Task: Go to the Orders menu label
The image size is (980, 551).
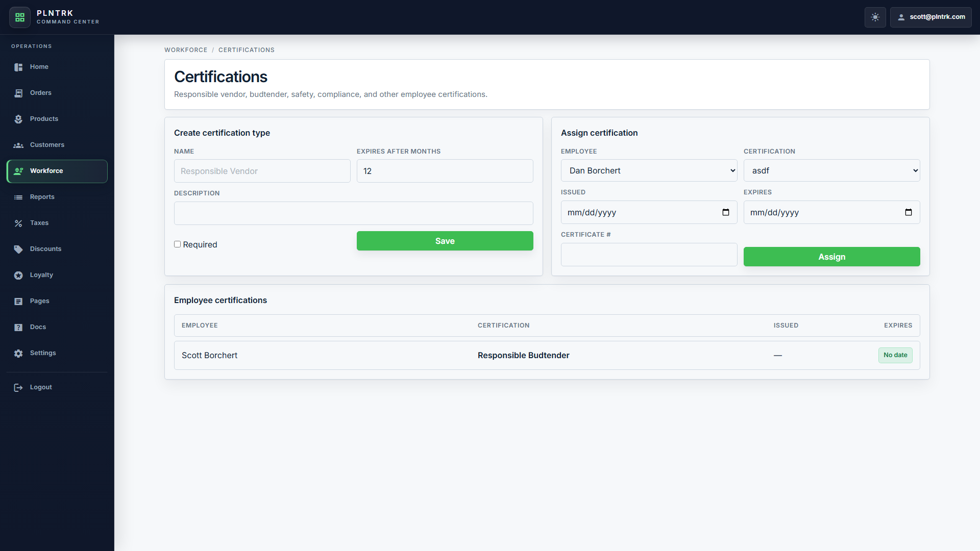Action: click(x=41, y=93)
